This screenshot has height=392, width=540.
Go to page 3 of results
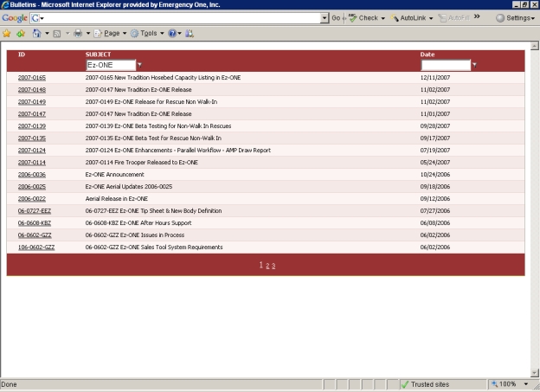[x=273, y=266]
